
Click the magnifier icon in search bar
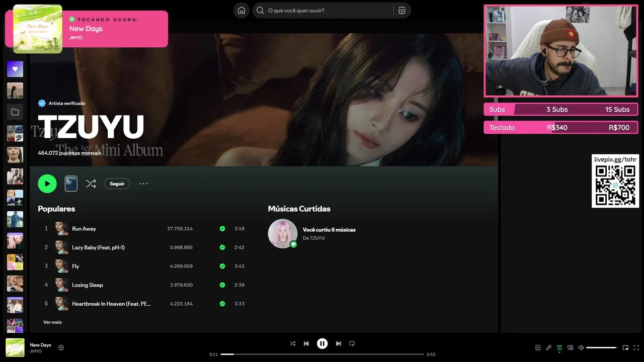point(260,11)
